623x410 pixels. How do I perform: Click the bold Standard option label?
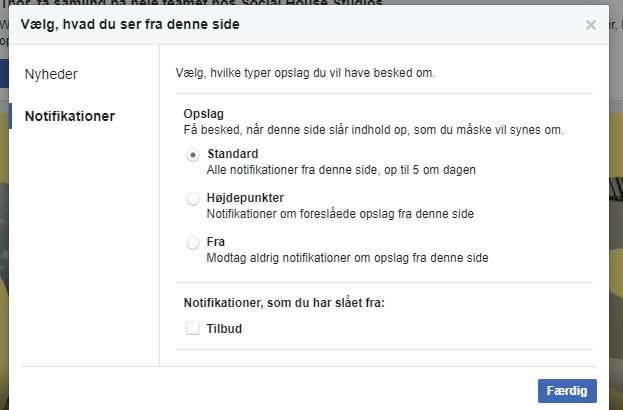click(233, 154)
